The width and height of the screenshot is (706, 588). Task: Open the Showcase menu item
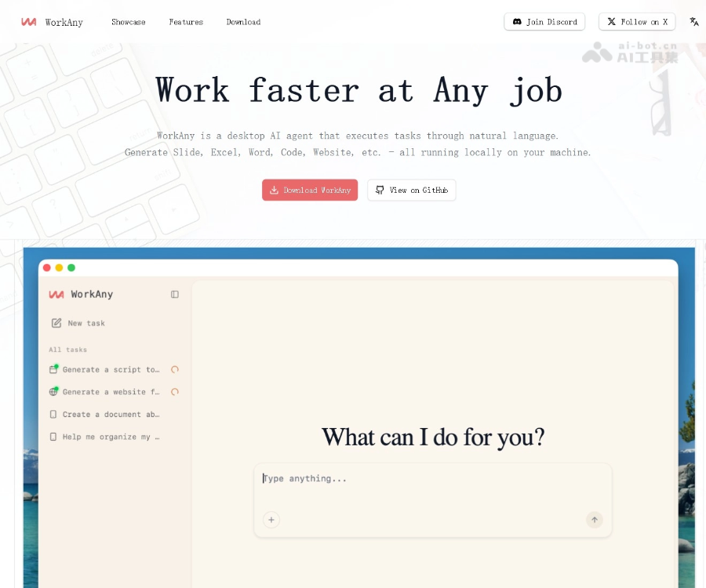click(x=129, y=22)
